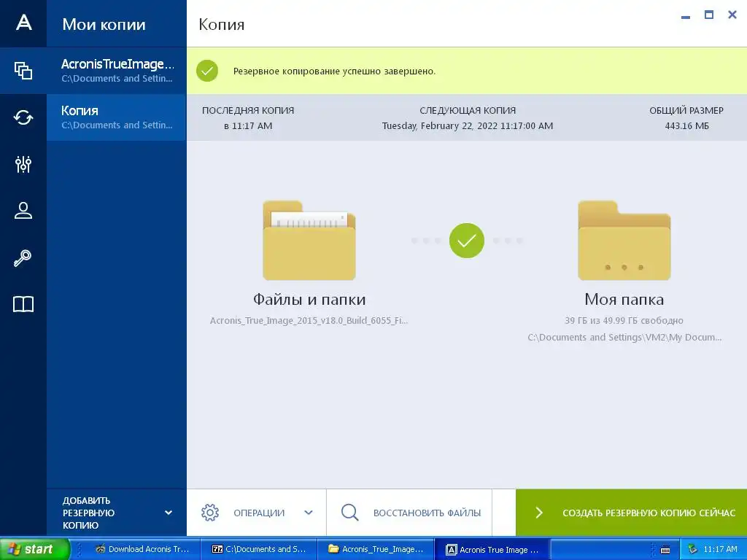747x560 pixels.
Task: Minimize the Acronis window
Action: click(686, 16)
